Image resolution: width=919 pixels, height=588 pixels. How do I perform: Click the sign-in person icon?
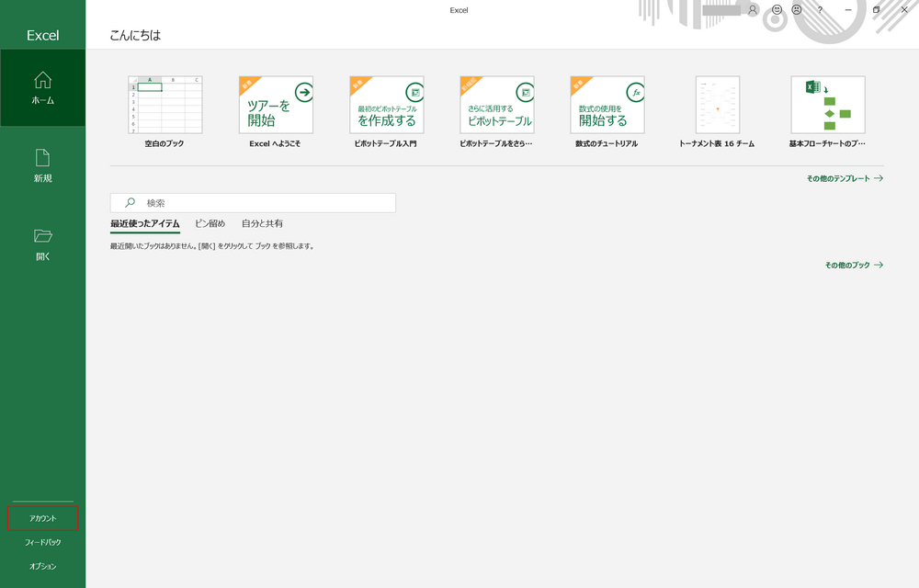pyautogui.click(x=753, y=9)
